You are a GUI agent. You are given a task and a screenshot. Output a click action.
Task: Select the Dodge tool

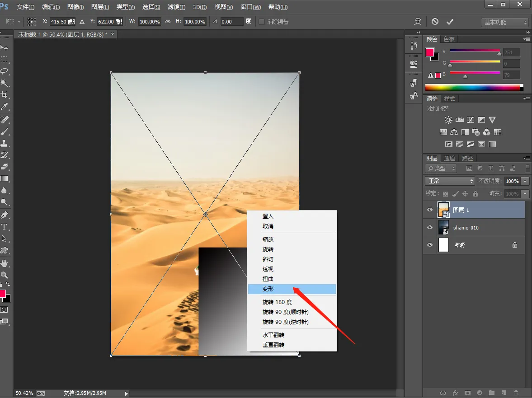4,202
